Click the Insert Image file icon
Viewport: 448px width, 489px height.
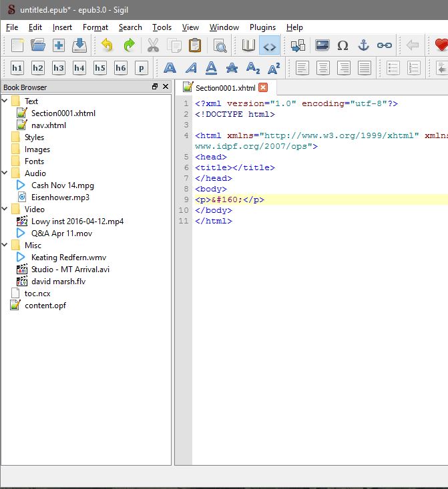tap(322, 46)
